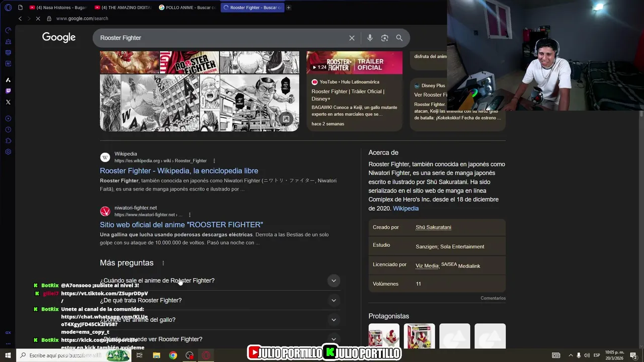Open the ESP language indicator

click(x=597, y=355)
